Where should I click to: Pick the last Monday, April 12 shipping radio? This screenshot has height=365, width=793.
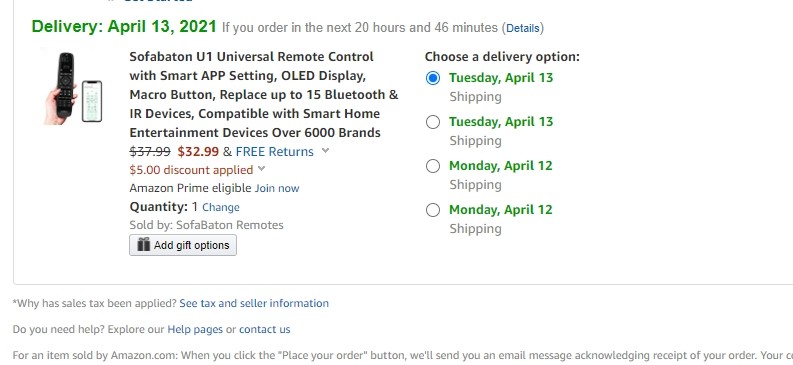433,210
